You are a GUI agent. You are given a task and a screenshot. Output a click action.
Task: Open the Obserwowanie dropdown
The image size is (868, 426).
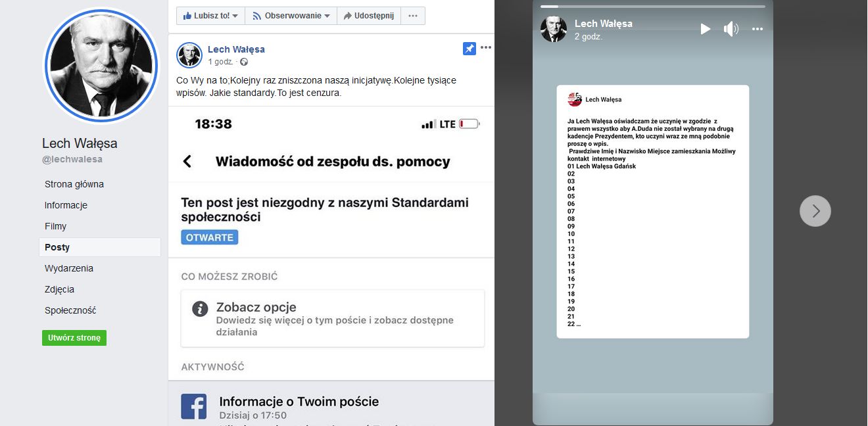(x=291, y=16)
